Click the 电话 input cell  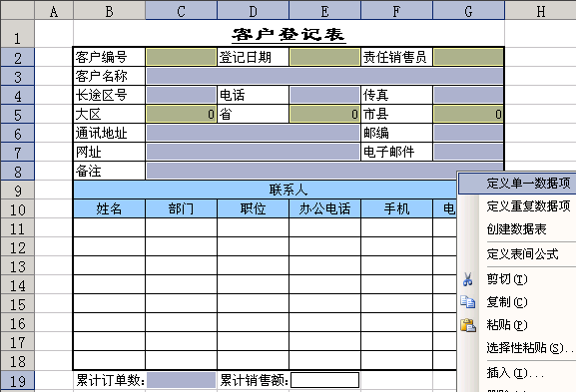tap(324, 95)
